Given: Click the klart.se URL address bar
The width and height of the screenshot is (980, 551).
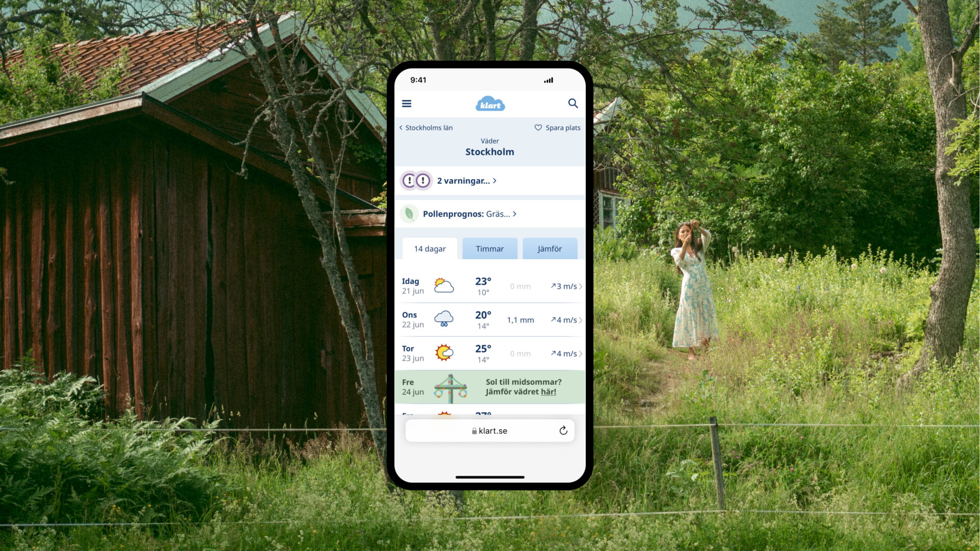Looking at the screenshot, I should [x=489, y=431].
